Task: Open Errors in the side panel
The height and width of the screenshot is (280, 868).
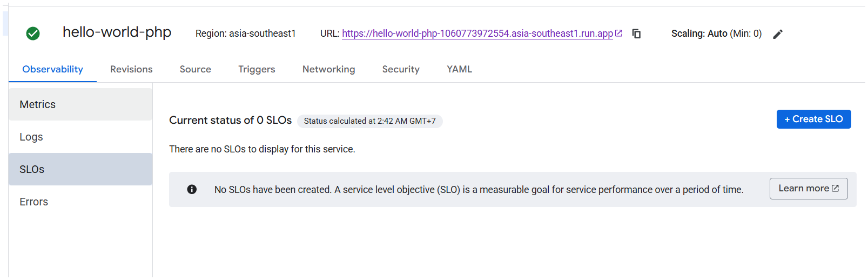Action: click(80, 202)
